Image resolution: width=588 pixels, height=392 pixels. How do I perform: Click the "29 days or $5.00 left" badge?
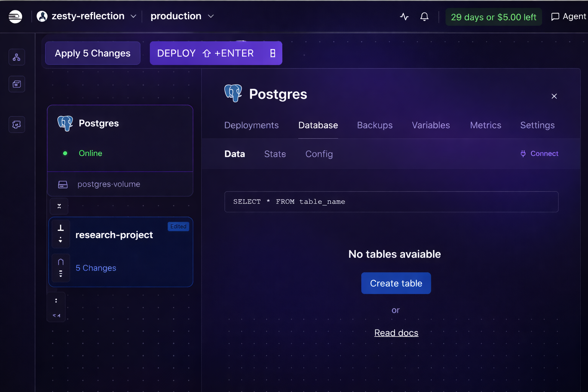click(x=493, y=17)
